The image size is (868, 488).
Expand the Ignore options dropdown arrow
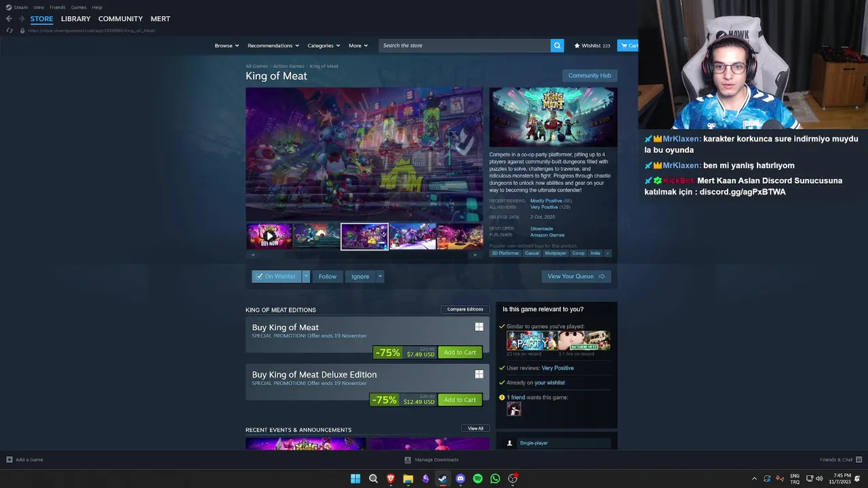click(x=380, y=277)
